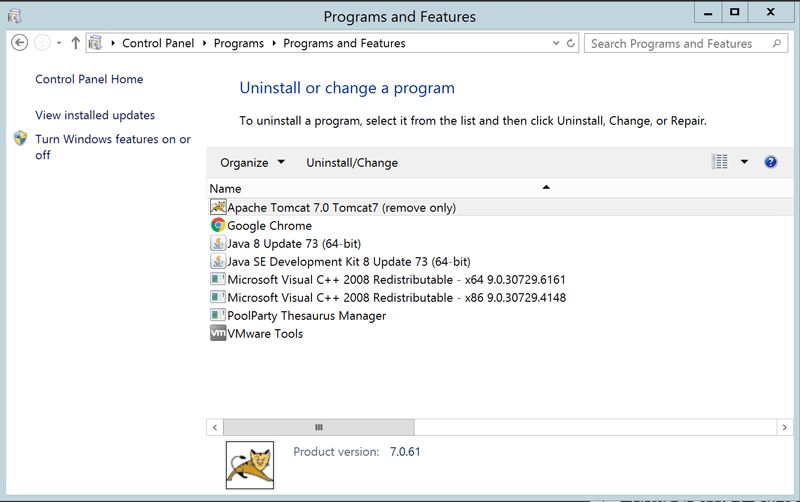800x502 pixels.
Task: Expand the breadcrumb arrow before Programs
Action: tap(204, 43)
